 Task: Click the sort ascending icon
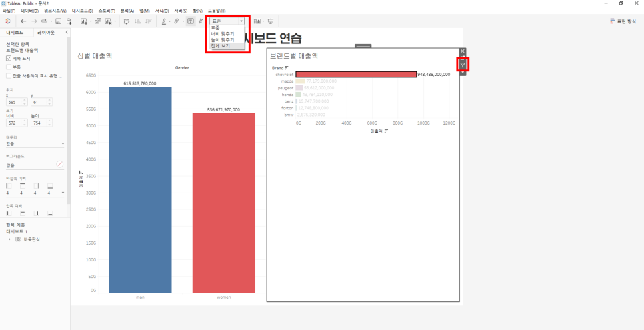click(x=138, y=21)
